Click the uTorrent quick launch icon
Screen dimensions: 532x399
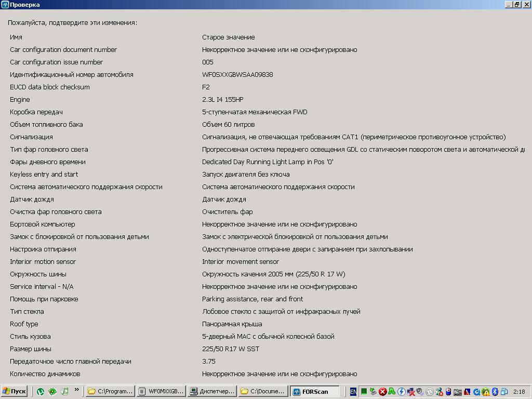(40, 391)
